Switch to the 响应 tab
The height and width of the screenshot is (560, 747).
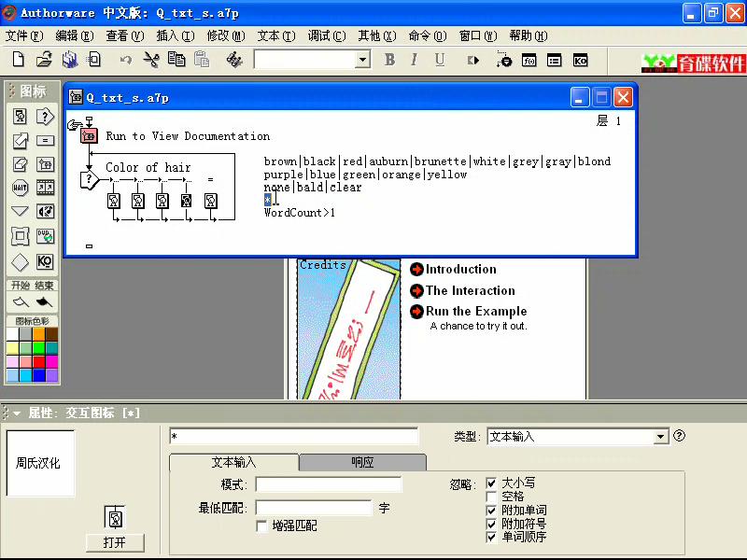362,462
